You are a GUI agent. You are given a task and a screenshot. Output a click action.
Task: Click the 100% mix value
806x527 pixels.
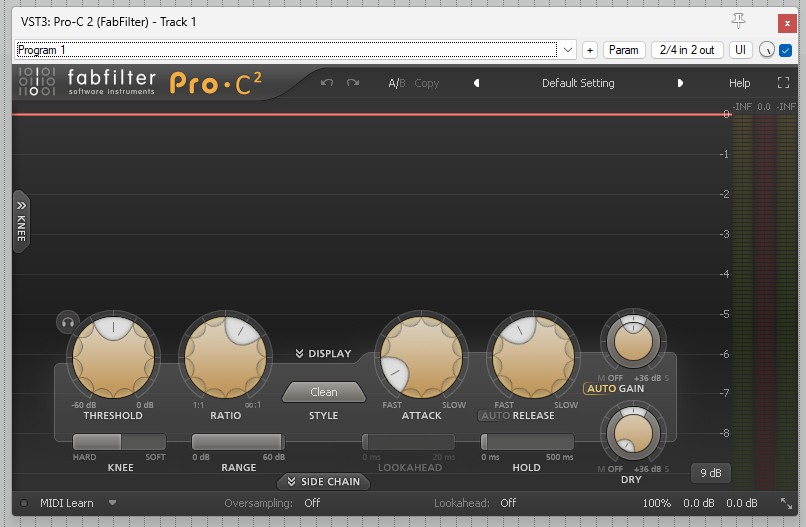tap(656, 503)
